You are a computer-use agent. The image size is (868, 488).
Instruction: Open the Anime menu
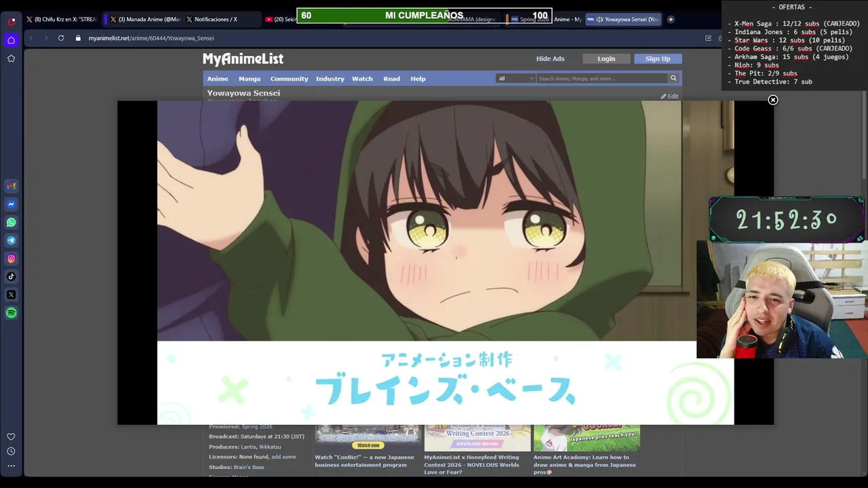click(218, 79)
